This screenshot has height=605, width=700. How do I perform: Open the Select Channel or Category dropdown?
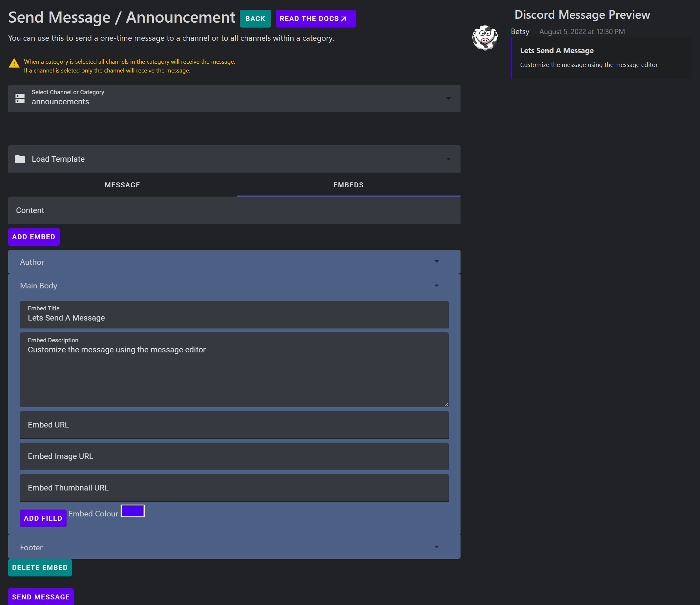(x=449, y=98)
